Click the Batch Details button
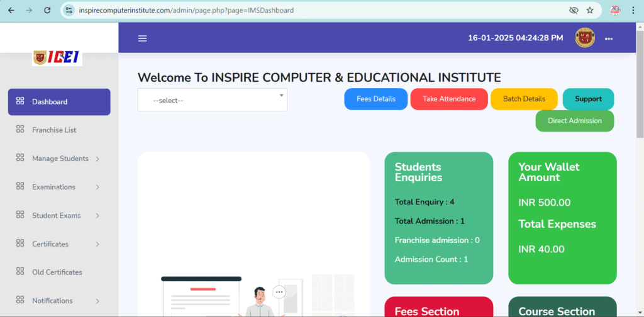The width and height of the screenshot is (644, 317). point(524,99)
